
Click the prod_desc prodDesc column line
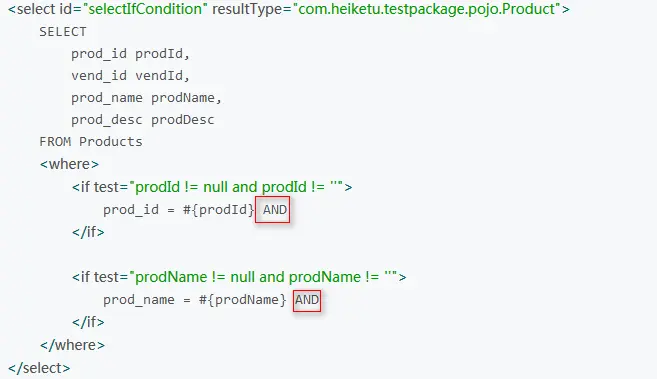(x=142, y=120)
